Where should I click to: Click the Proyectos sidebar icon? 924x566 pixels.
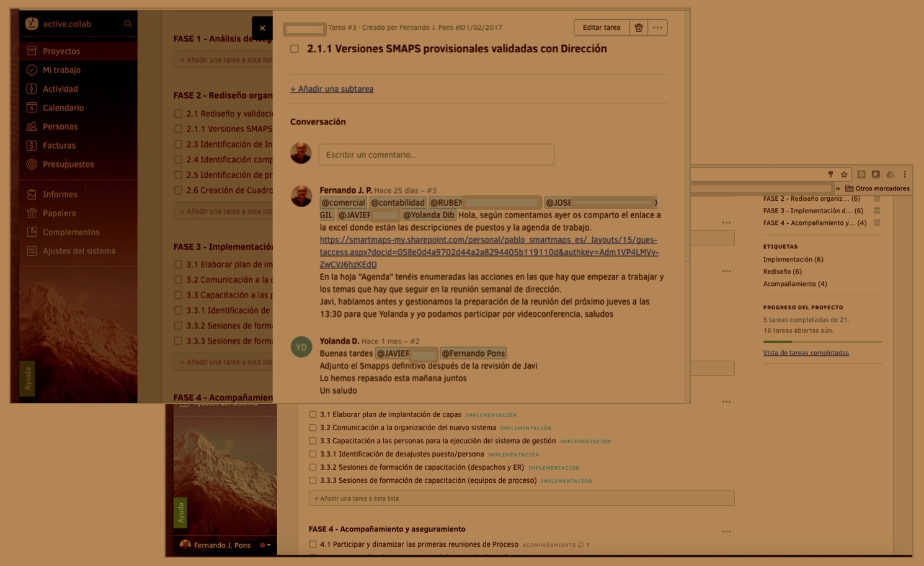(x=32, y=51)
